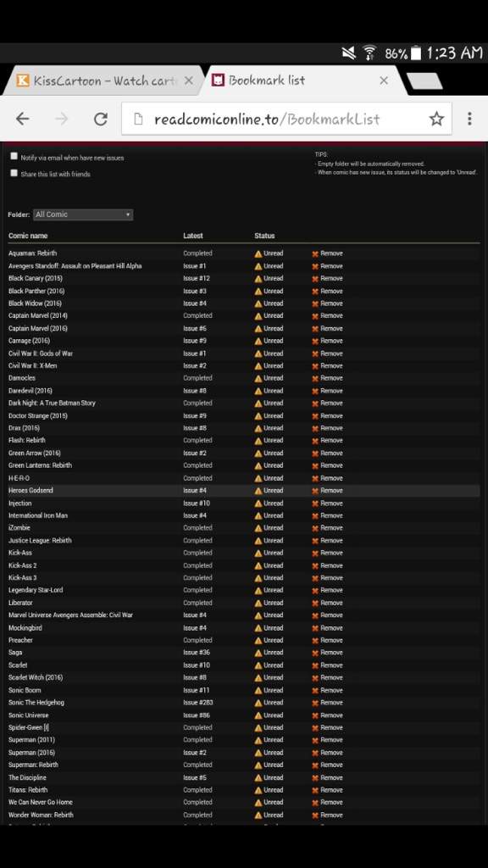488x868 pixels.
Task: Close the Bookmark list tab
Action: [x=384, y=81]
